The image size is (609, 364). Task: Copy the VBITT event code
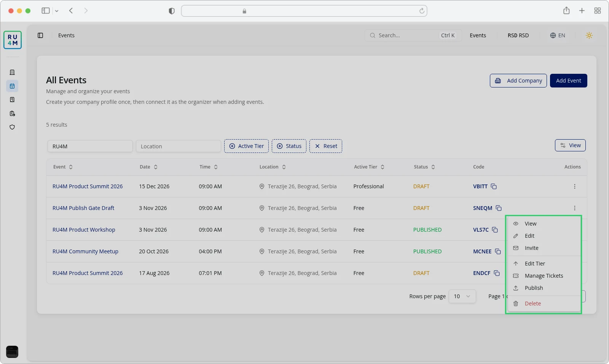pyautogui.click(x=494, y=186)
